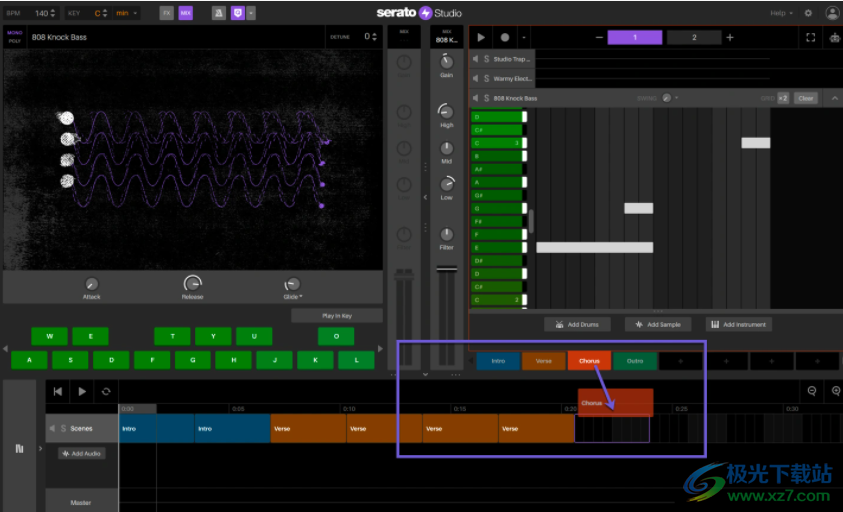843x512 pixels.
Task: Collapse the 808 Knock Bass note editor
Action: point(834,98)
